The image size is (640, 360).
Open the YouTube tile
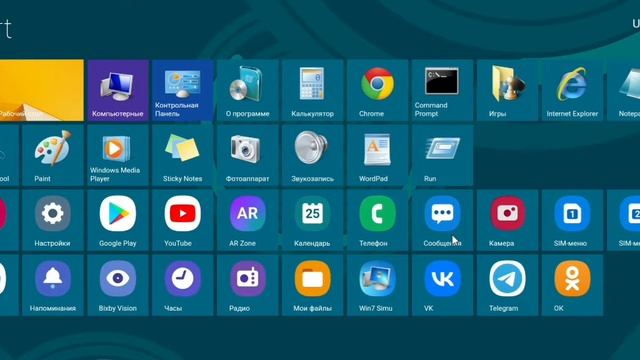point(182,220)
